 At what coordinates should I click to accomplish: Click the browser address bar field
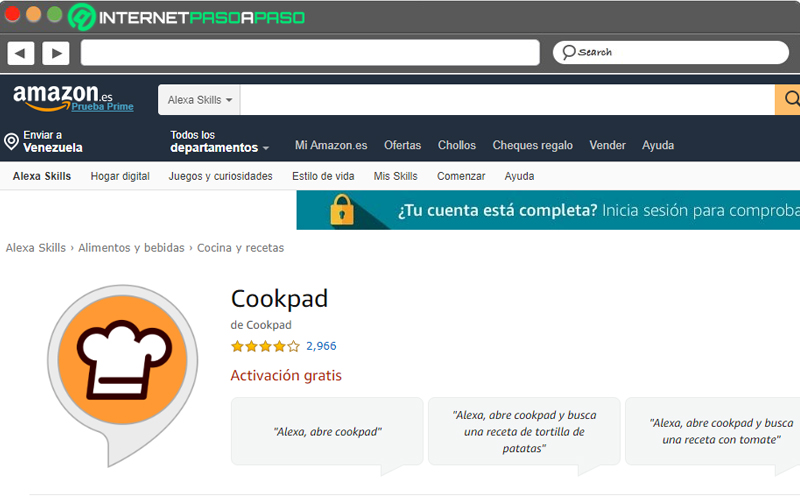[x=310, y=53]
